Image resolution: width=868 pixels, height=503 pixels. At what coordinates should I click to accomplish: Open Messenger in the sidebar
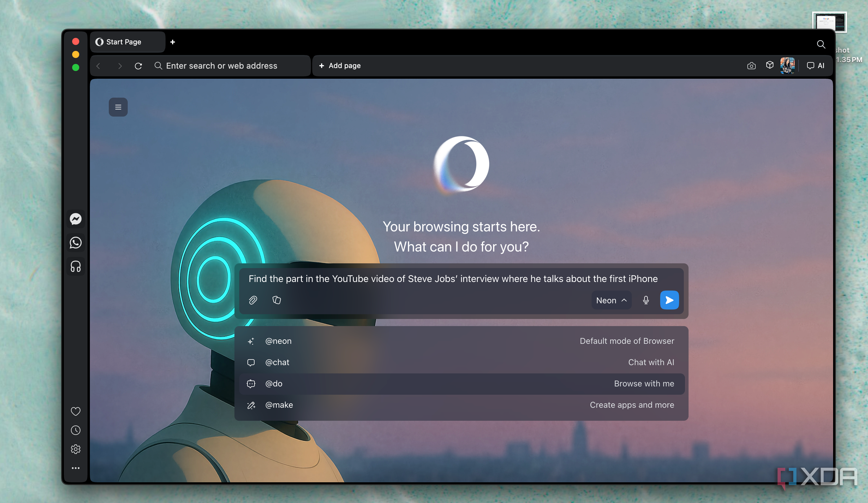(75, 219)
